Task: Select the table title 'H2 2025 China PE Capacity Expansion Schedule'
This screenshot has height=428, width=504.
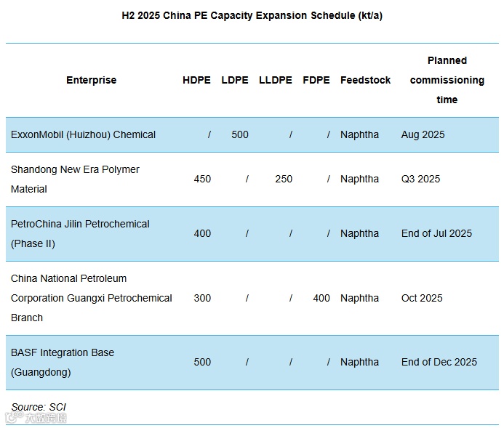Action: coord(252,15)
